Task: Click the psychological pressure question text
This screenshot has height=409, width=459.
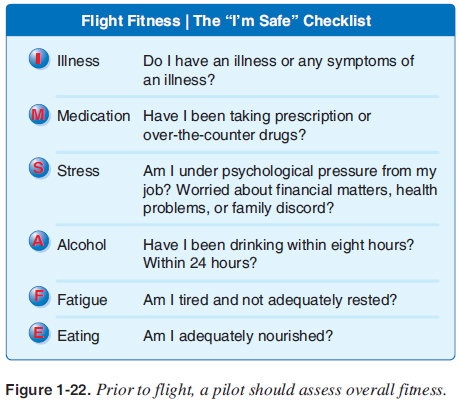Action: pos(290,189)
